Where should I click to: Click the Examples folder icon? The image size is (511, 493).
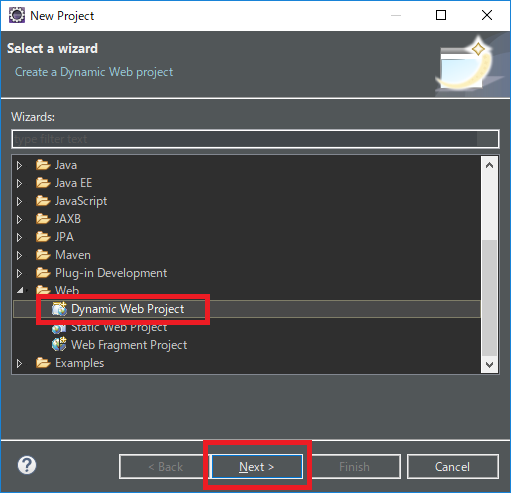[43, 363]
